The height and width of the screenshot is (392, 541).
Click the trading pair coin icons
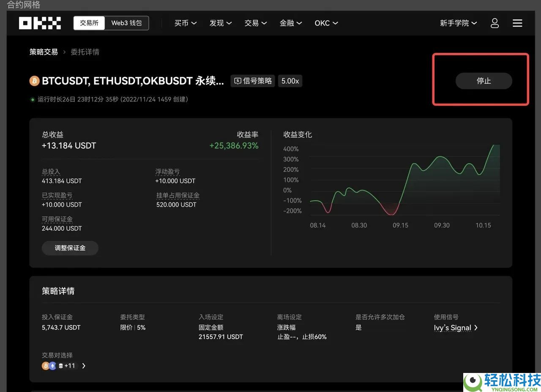[52, 366]
